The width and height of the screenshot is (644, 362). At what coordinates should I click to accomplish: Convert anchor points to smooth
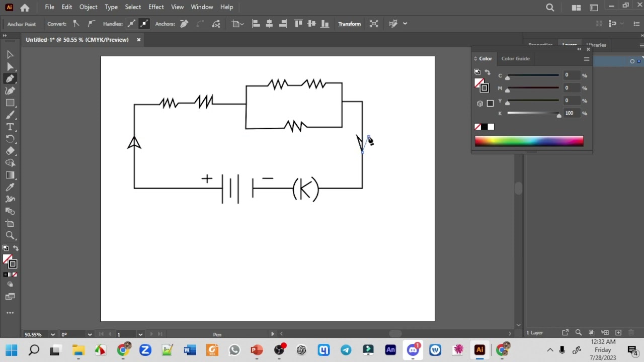(x=91, y=24)
